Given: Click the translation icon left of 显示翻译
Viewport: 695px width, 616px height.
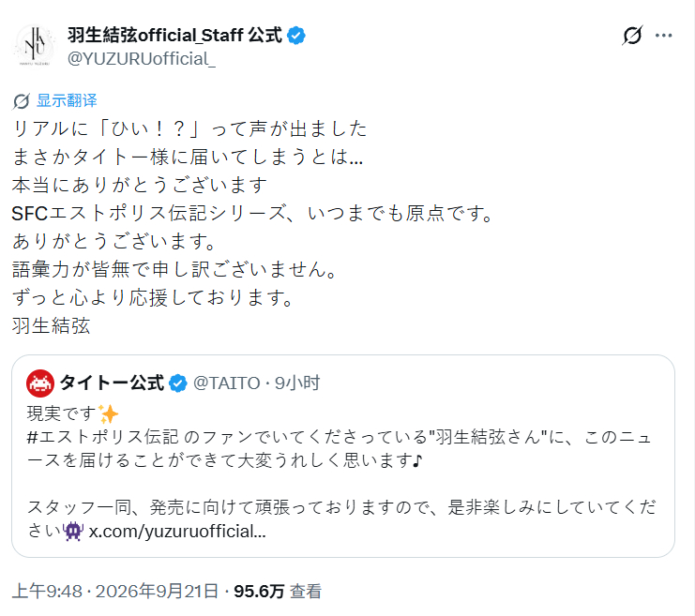Looking at the screenshot, I should click(21, 101).
